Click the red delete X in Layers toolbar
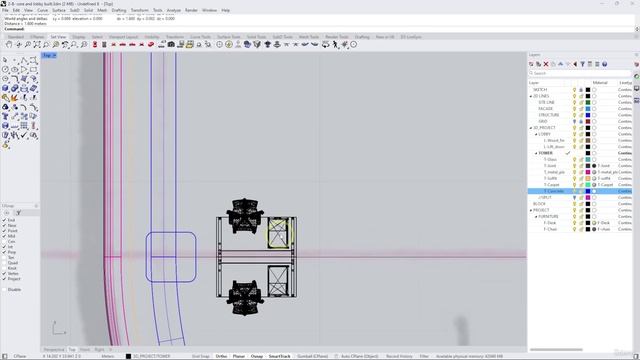 click(x=546, y=64)
